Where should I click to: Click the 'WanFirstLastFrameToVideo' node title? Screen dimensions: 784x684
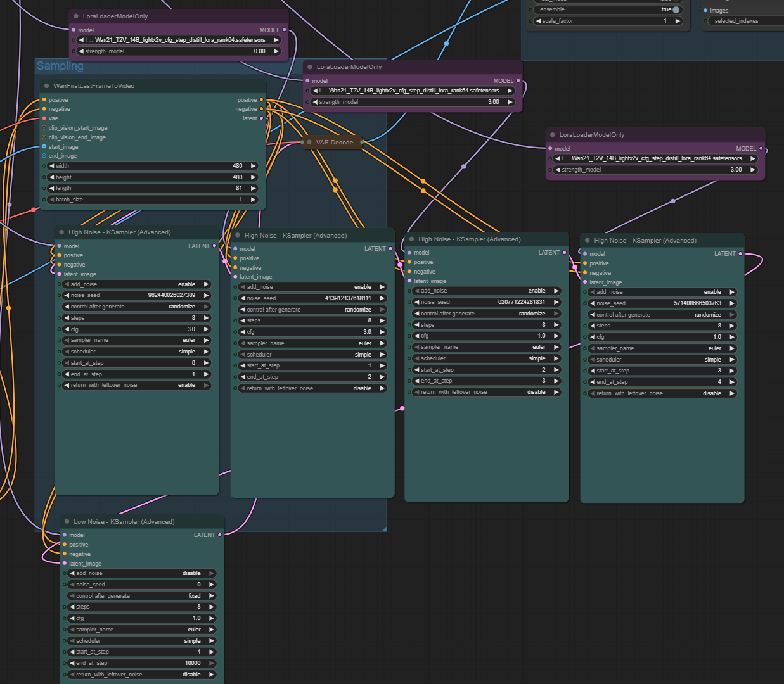[94, 86]
